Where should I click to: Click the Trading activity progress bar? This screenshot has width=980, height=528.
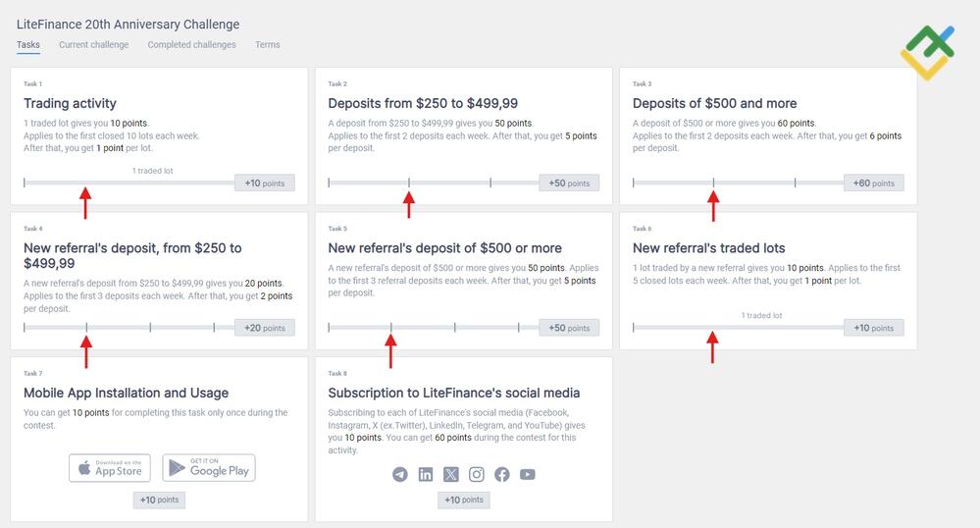129,183
